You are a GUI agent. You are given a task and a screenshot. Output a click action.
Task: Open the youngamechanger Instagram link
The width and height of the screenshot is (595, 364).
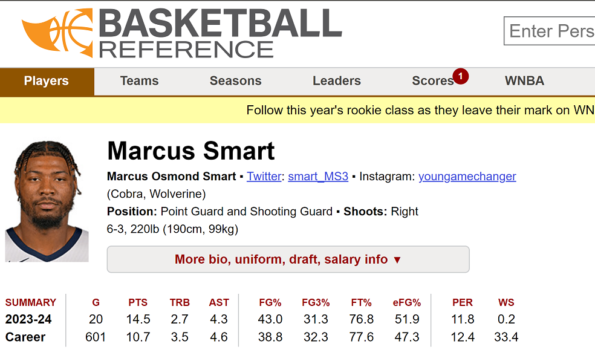467,177
